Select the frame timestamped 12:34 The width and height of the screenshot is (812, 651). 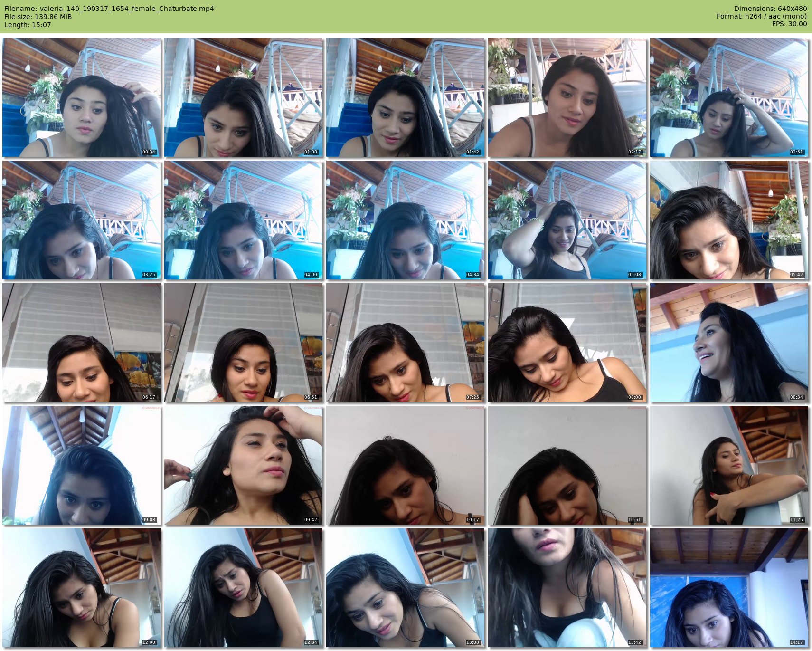pos(244,588)
